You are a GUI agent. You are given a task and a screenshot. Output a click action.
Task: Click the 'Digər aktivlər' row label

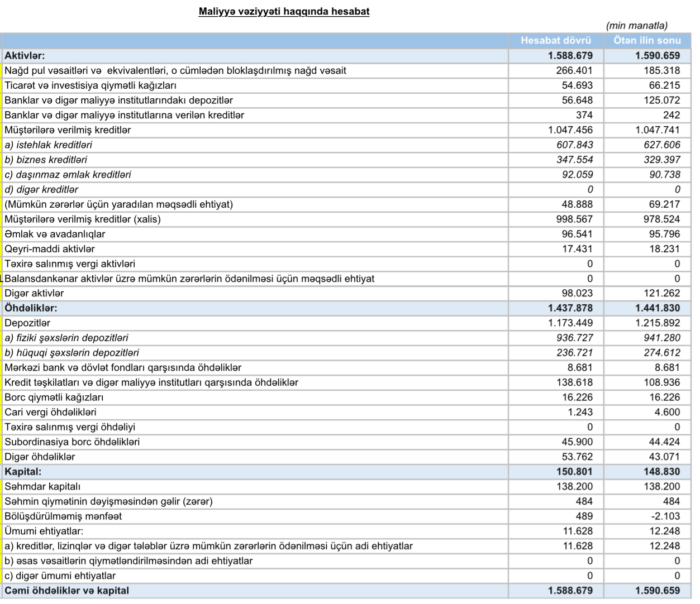pyautogui.click(x=34, y=293)
